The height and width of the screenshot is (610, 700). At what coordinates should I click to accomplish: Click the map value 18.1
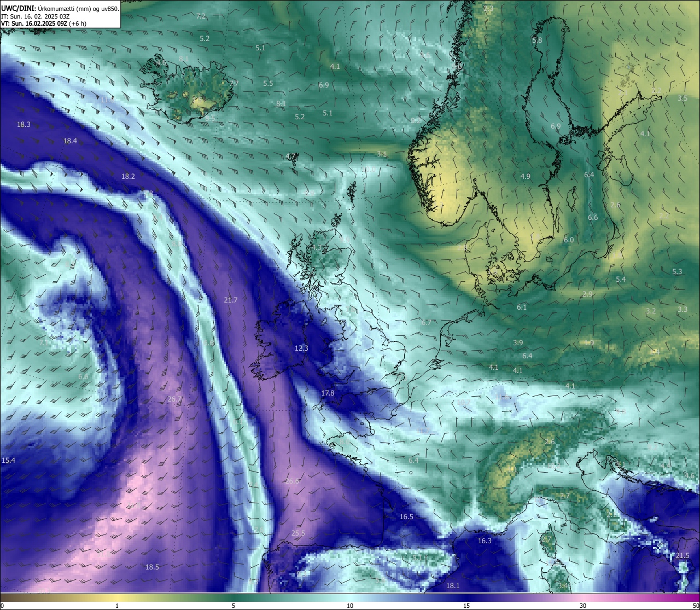tap(453, 586)
